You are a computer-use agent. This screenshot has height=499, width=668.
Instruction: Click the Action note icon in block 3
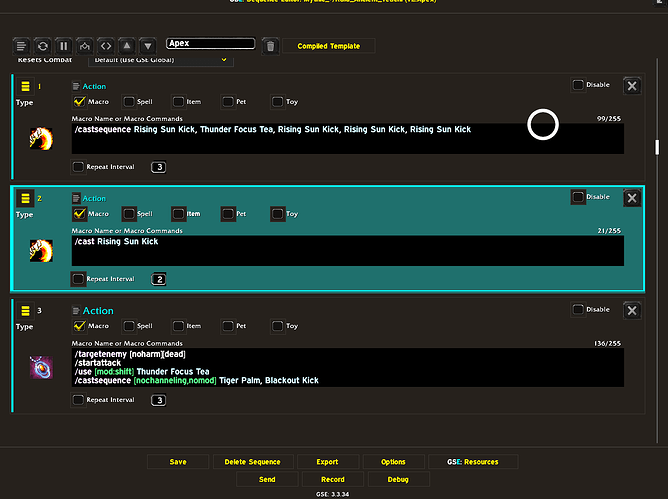[x=76, y=311]
